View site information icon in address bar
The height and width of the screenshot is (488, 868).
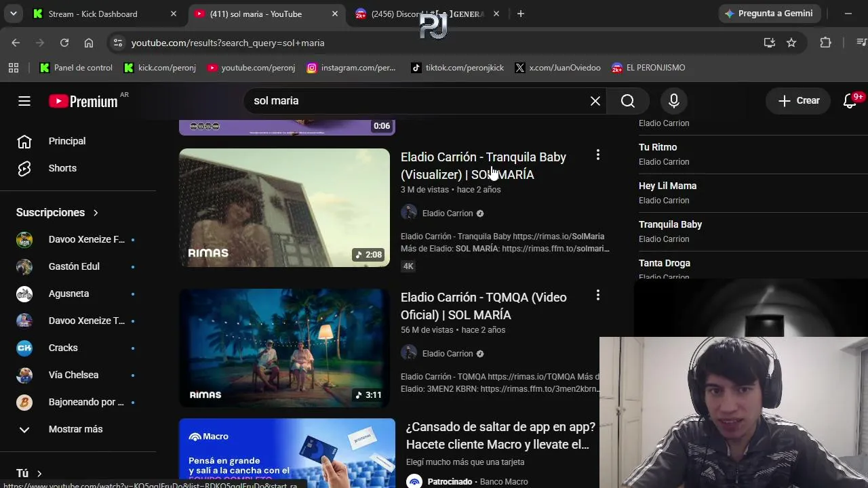click(x=118, y=43)
